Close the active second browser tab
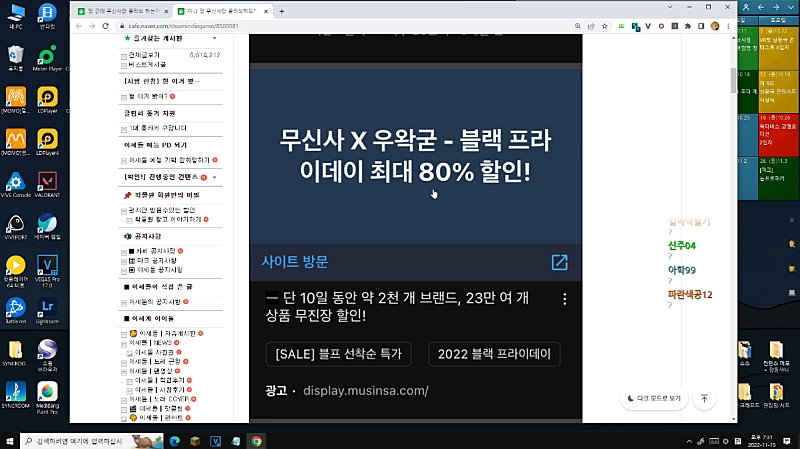The height and width of the screenshot is (449, 800). 266,11
